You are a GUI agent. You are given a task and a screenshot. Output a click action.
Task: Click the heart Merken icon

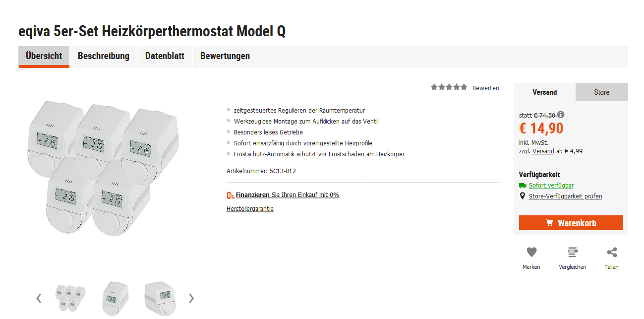531,253
